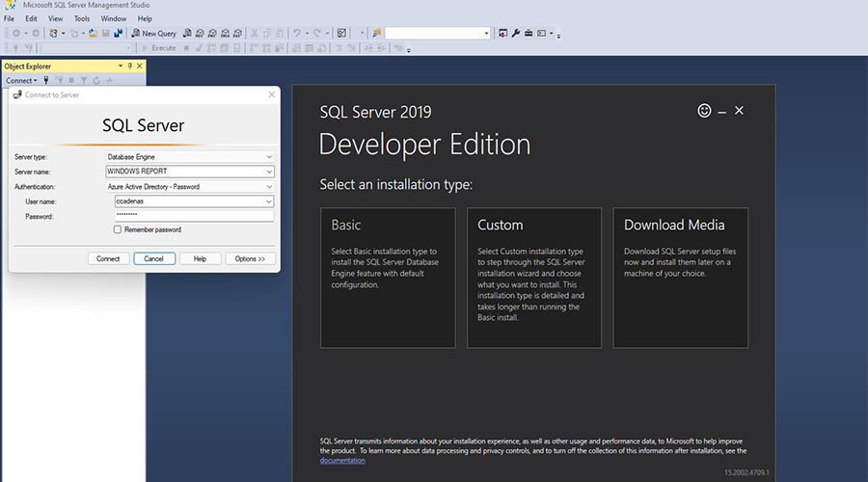Click the Undo arrow icon in toolbar
Screen dimensions: 868x482
(x=297, y=33)
